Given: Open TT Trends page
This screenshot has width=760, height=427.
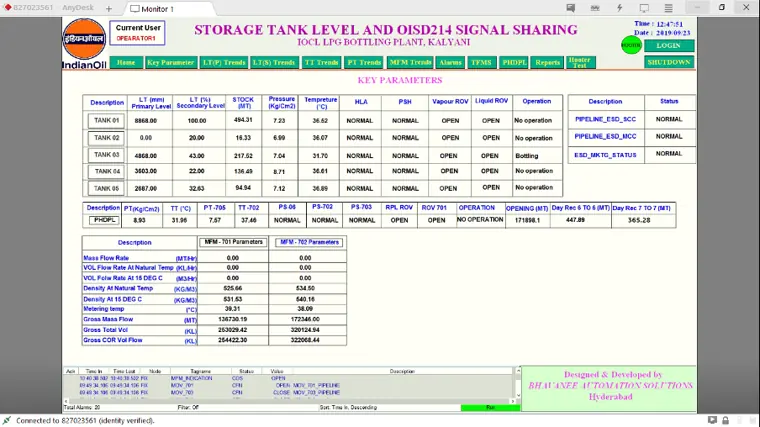Looking at the screenshot, I should [321, 63].
